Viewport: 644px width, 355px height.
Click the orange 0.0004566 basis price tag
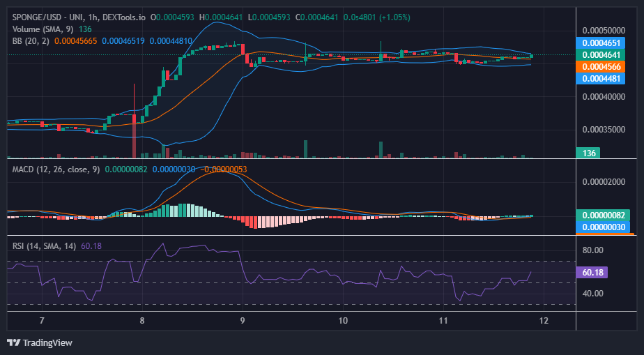(x=601, y=66)
